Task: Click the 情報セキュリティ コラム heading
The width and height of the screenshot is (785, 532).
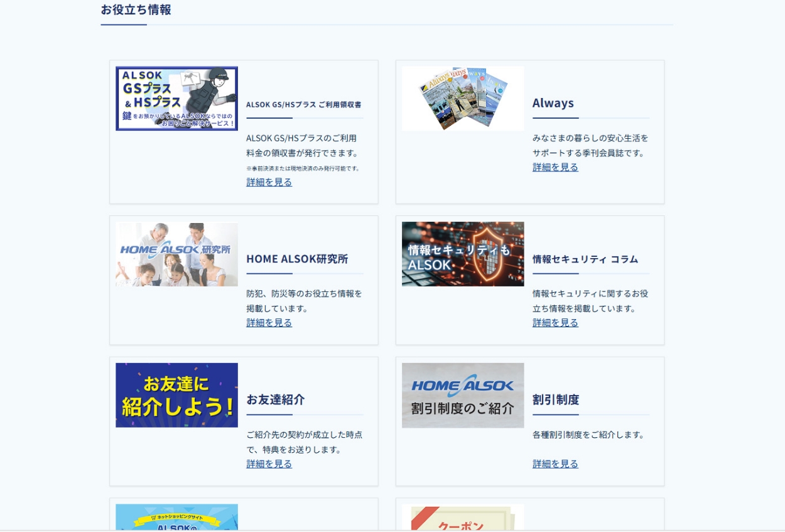Action: tap(585, 259)
